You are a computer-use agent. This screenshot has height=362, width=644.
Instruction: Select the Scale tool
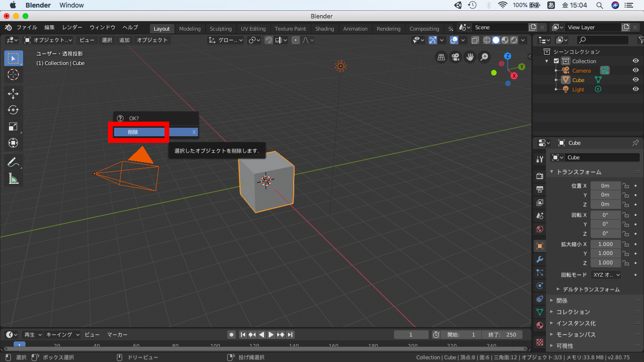(x=13, y=126)
